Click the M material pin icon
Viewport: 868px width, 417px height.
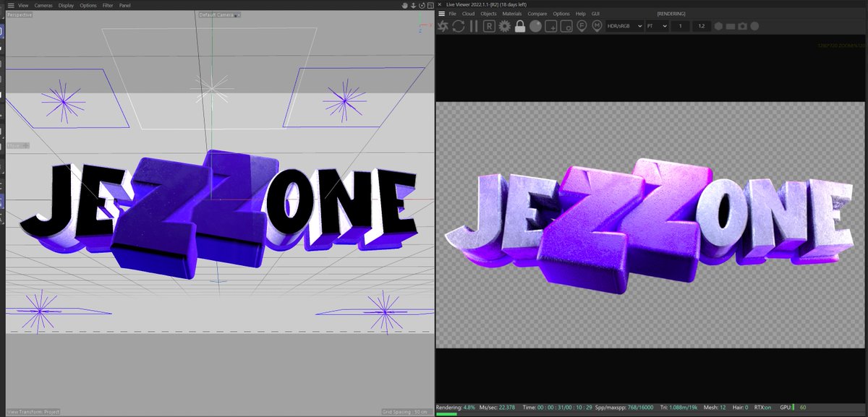point(595,26)
